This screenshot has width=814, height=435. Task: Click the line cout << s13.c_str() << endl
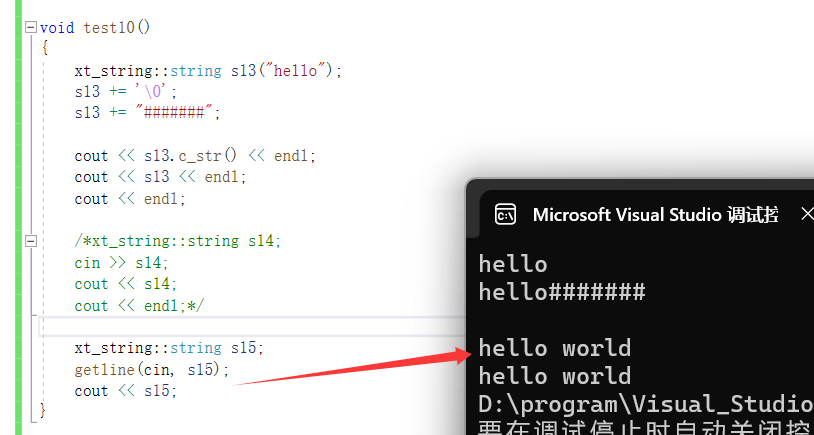pyautogui.click(x=195, y=156)
